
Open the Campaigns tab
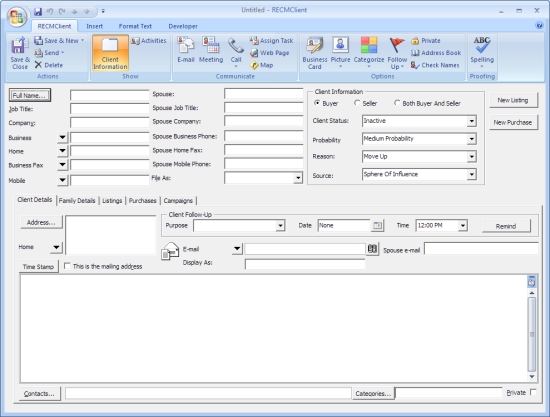tap(178, 201)
